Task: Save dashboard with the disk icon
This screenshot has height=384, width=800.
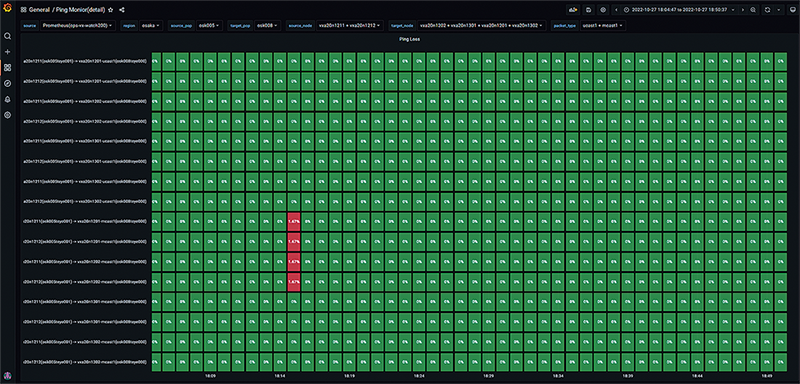Action: [588, 10]
